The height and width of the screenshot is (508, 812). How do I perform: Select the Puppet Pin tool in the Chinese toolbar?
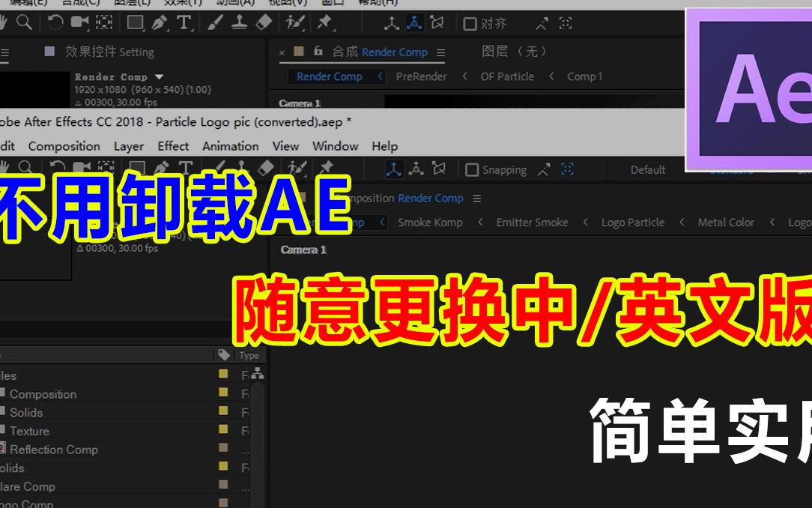325,22
